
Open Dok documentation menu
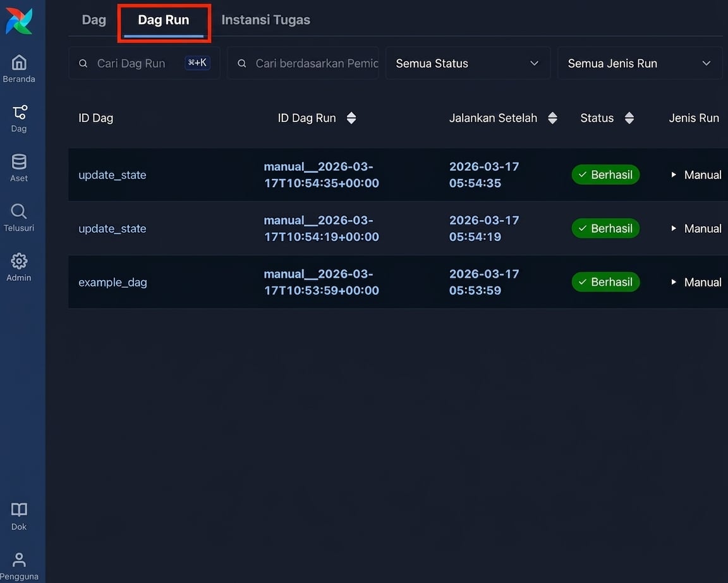(x=19, y=517)
